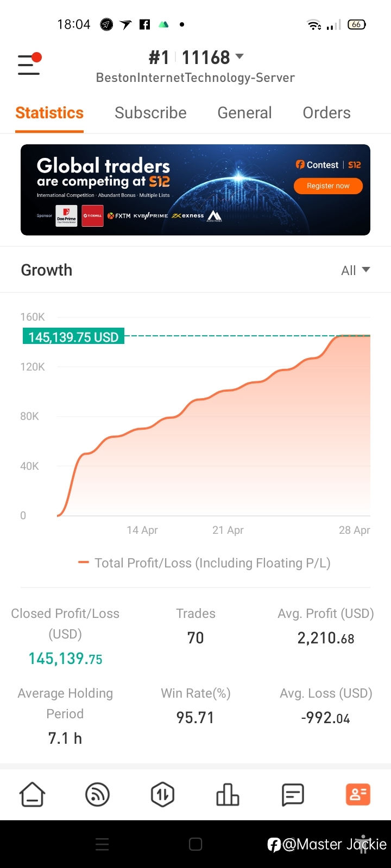The image size is (391, 868).
Task: Open the rankings bar chart icon
Action: pyautogui.click(x=228, y=795)
